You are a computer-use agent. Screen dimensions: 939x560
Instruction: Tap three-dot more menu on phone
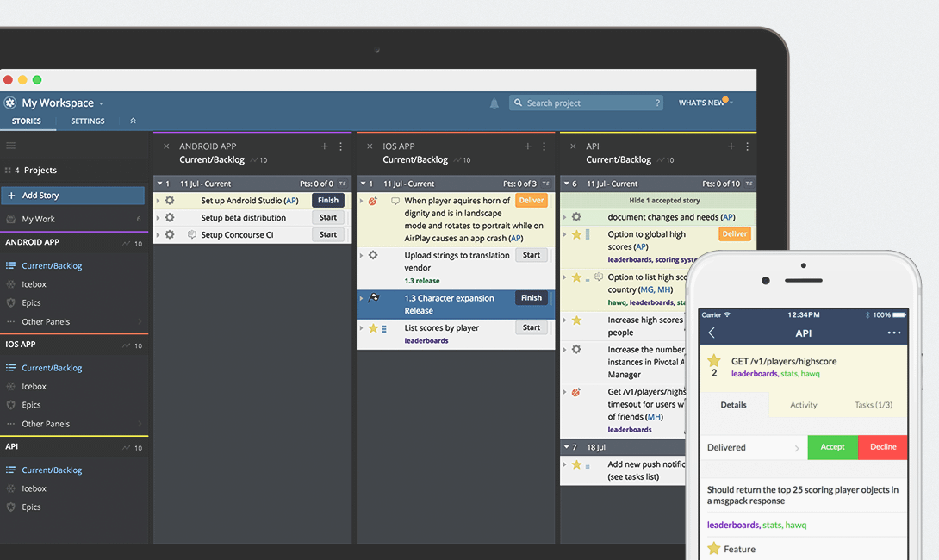click(x=893, y=333)
